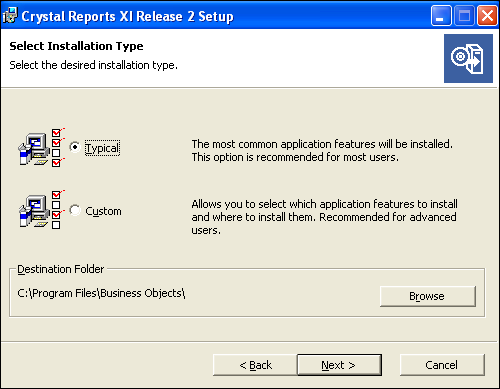500x389 pixels.
Task: Click the Custom option label text
Action: pos(103,211)
